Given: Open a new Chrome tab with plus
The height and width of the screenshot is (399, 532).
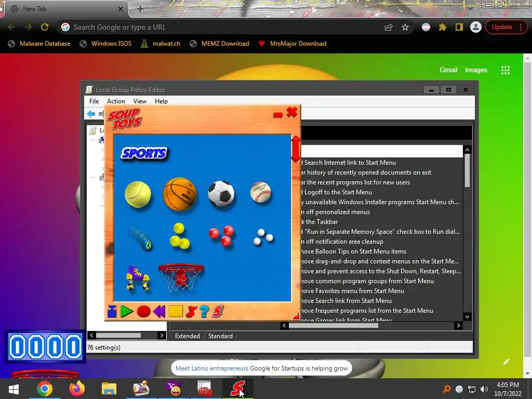Looking at the screenshot, I should click(140, 9).
